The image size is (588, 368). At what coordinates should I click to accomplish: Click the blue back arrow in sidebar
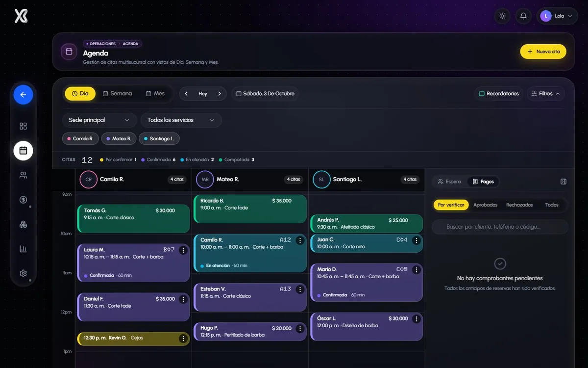click(x=23, y=95)
